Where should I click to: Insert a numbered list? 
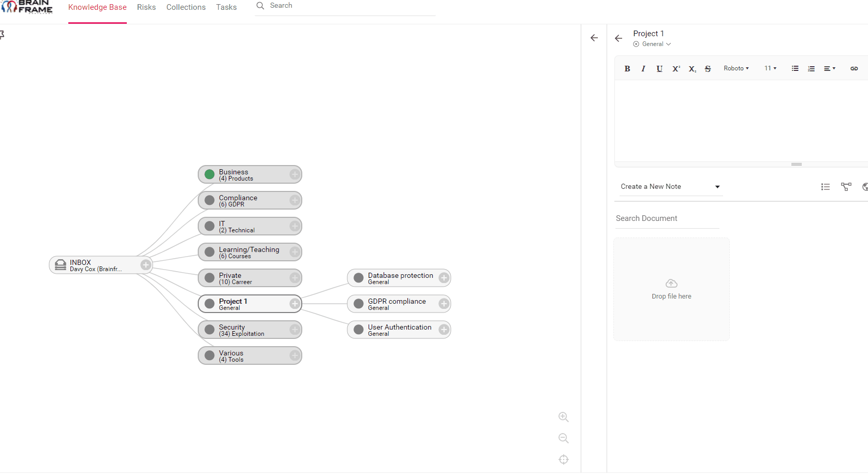click(x=811, y=68)
